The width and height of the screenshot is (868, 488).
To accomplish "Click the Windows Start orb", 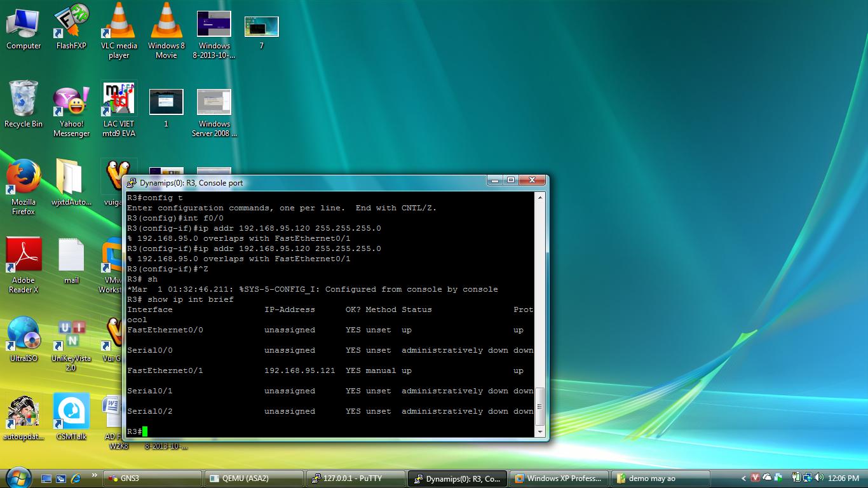I will click(18, 477).
